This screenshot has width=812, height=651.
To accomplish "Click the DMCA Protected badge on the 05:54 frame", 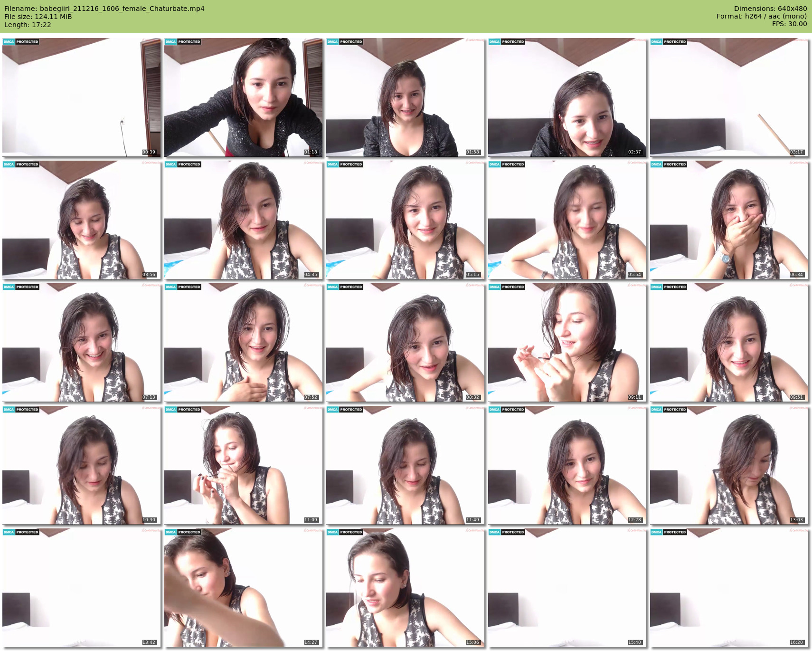I will click(x=507, y=164).
